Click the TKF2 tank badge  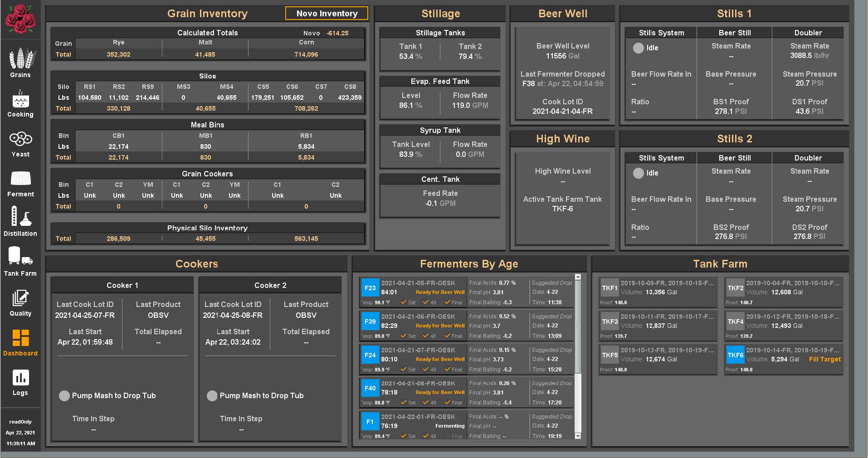[x=735, y=288]
